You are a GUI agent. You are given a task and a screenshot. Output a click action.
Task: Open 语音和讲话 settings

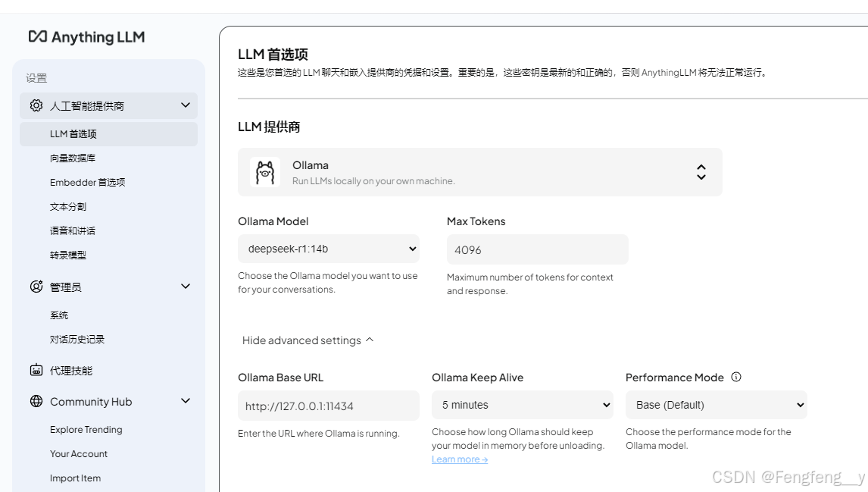click(x=73, y=230)
